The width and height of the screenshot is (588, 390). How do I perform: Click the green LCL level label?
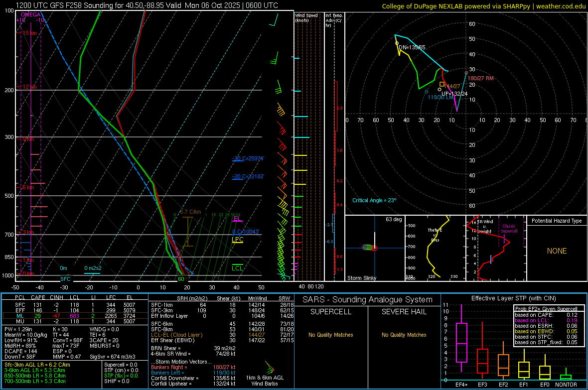click(x=237, y=268)
